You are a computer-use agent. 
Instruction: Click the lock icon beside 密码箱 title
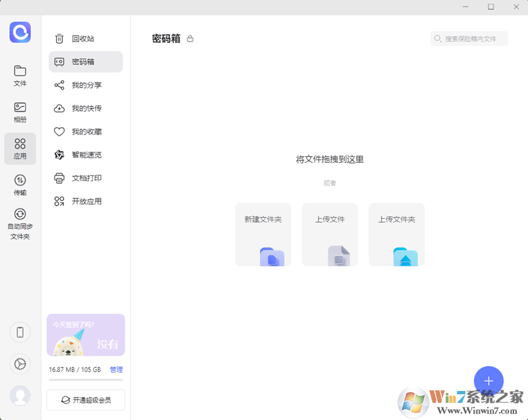click(x=190, y=39)
